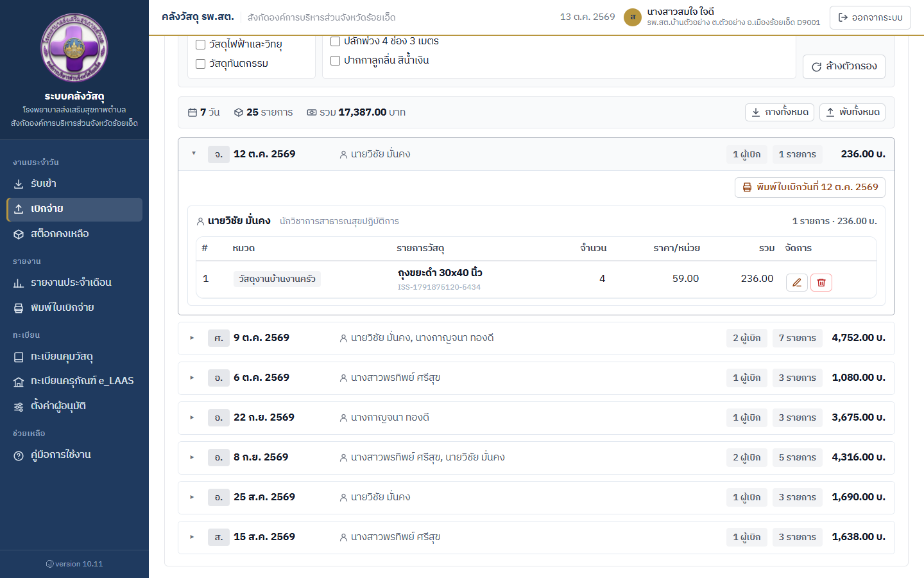This screenshot has width=924, height=578.
Task: Click พับทั้งหมด to collapse all
Action: pyautogui.click(x=852, y=112)
